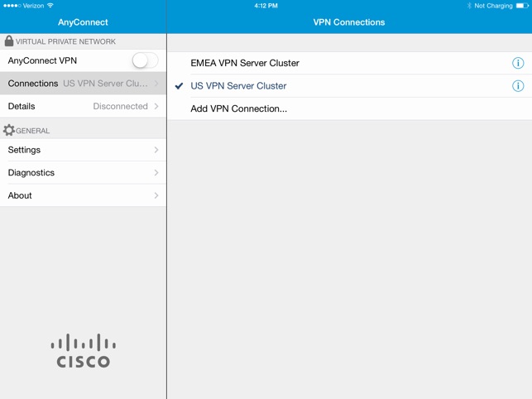Open the About page
Image resolution: width=532 pixels, height=399 pixels.
(x=83, y=195)
